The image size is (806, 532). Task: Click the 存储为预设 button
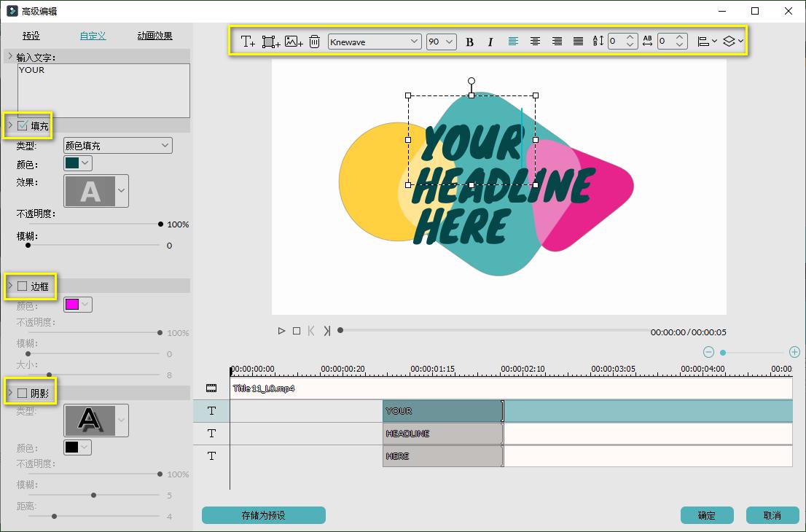coord(263,515)
